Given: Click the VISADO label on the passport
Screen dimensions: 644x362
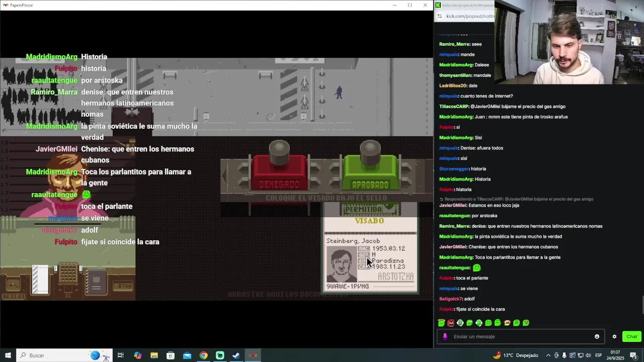Looking at the screenshot, I should [369, 221].
